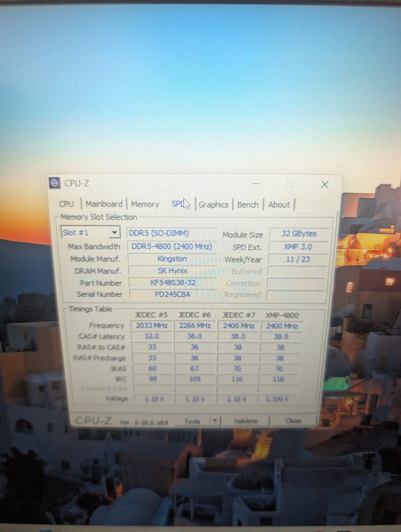Click the DDR5 (SO-DIMM) field
Screen dimensions: 401x532
tap(172, 233)
